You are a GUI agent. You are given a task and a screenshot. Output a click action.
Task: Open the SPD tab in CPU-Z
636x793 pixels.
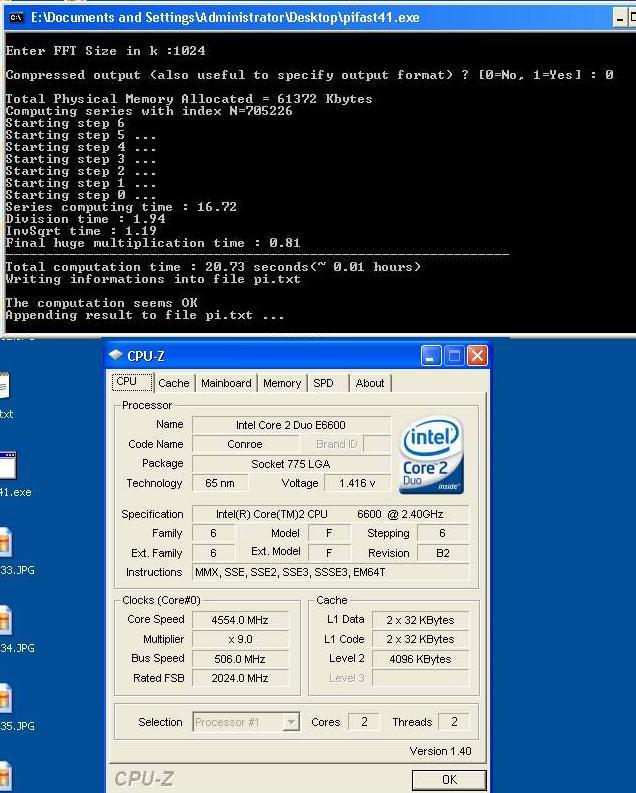pyautogui.click(x=324, y=383)
